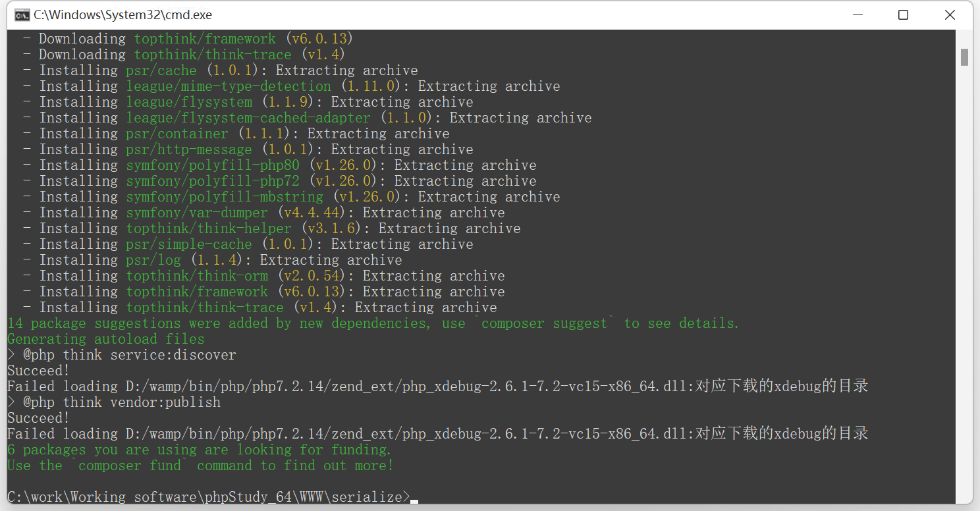Minimize the cmd.exe window
This screenshot has width=980, height=511.
857,14
